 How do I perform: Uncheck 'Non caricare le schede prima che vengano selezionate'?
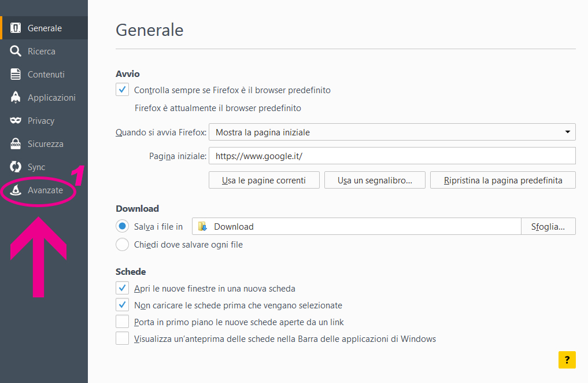point(122,305)
